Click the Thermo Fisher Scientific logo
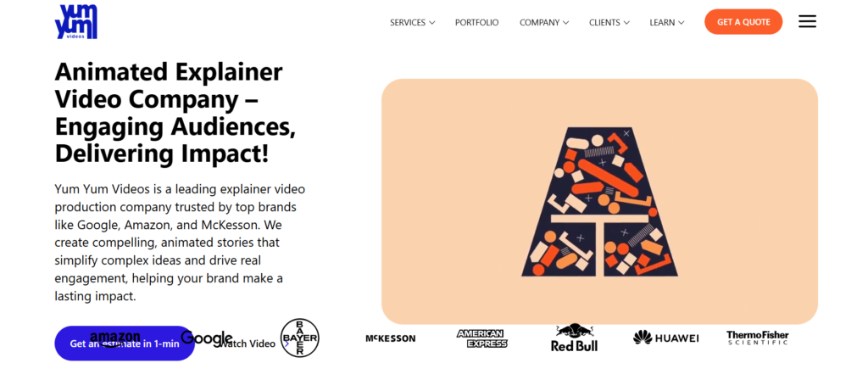This screenshot has width=868, height=391. tap(757, 338)
